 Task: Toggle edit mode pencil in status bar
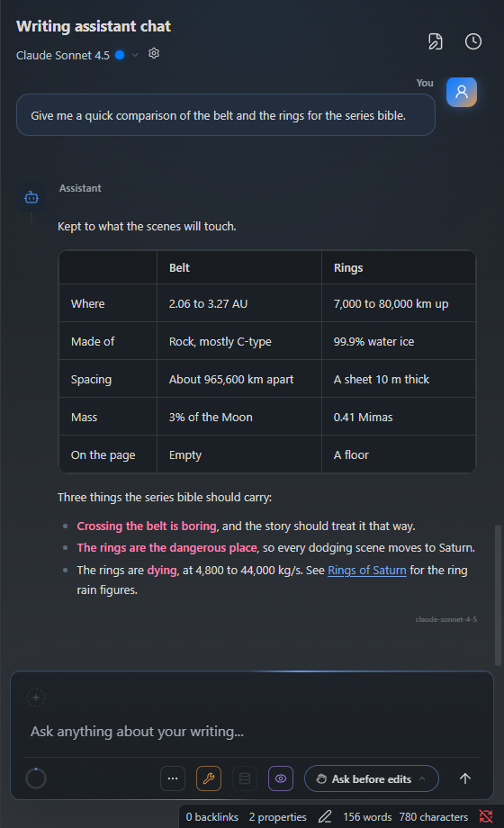(325, 817)
